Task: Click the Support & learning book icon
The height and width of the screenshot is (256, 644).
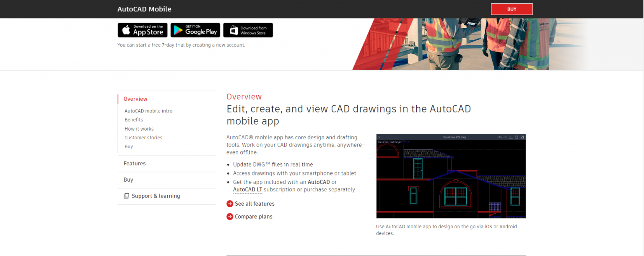Action: click(x=126, y=196)
